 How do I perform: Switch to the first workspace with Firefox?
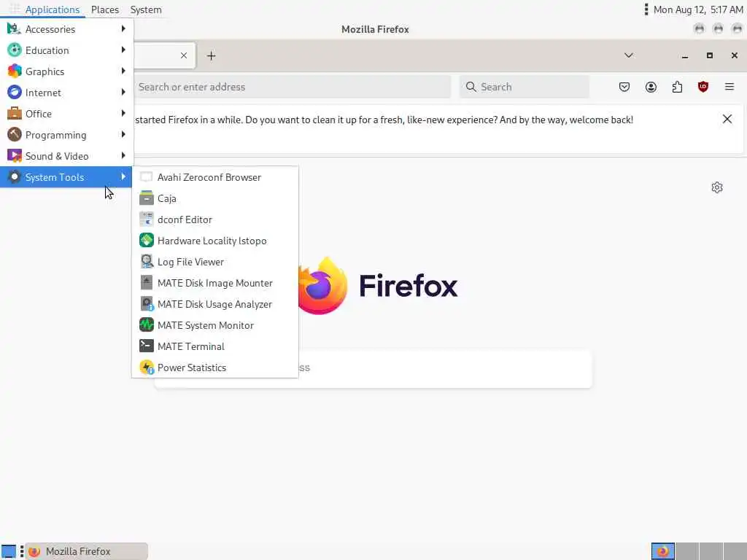663,551
